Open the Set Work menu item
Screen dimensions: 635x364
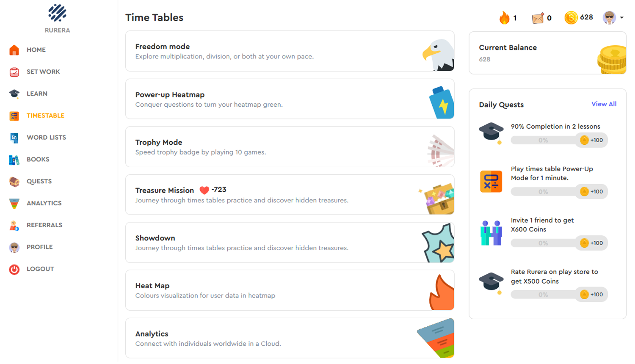click(x=43, y=72)
